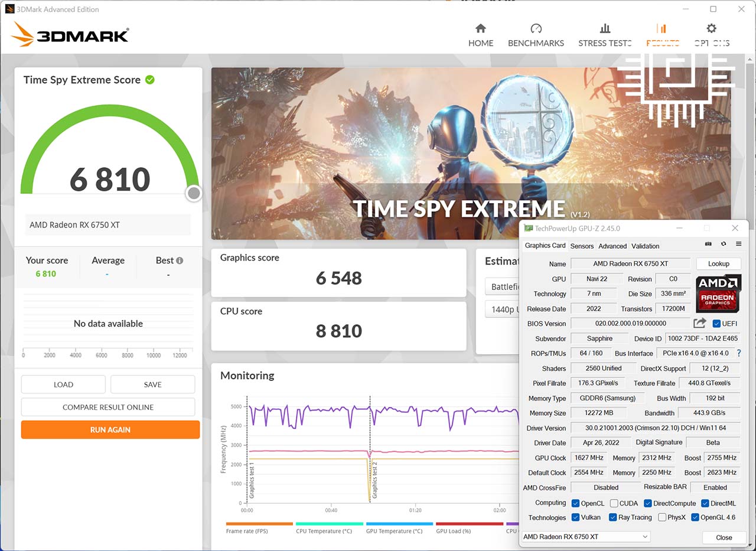Click the GPU-Z refresh icon
Image resolution: width=756 pixels, height=551 pixels.
tap(724, 244)
